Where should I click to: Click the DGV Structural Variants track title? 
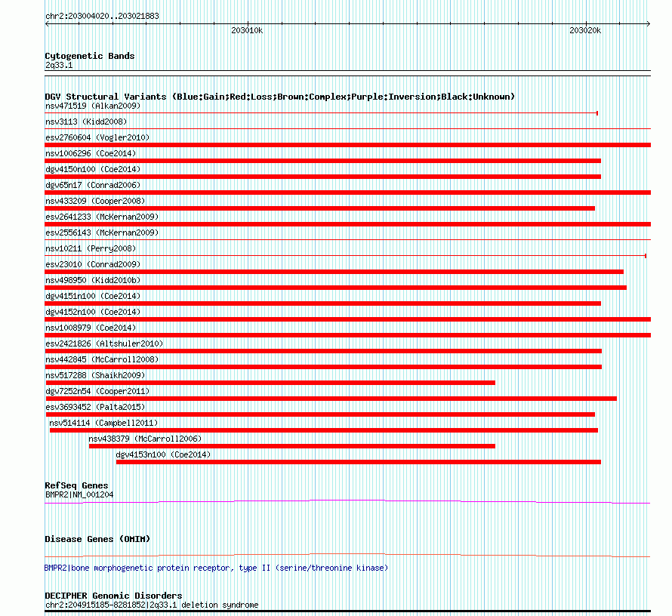click(x=280, y=97)
